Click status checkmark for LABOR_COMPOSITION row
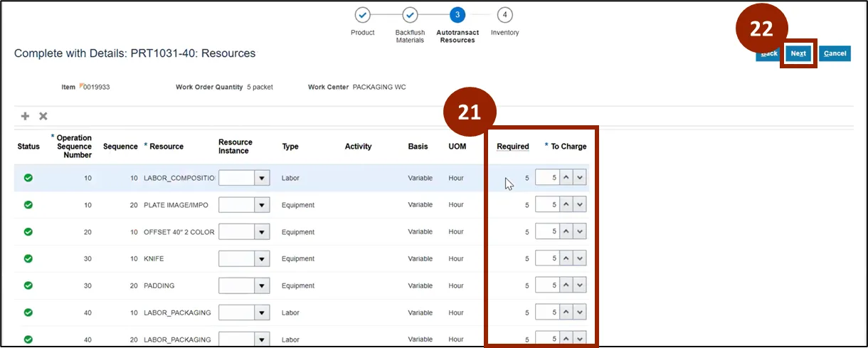Screen dimensions: 868x348 tap(28, 178)
